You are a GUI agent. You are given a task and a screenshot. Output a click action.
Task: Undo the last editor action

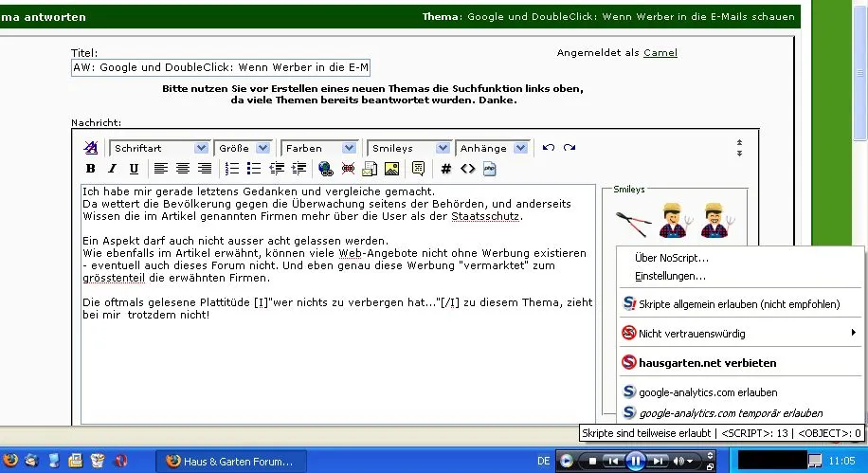(x=549, y=148)
